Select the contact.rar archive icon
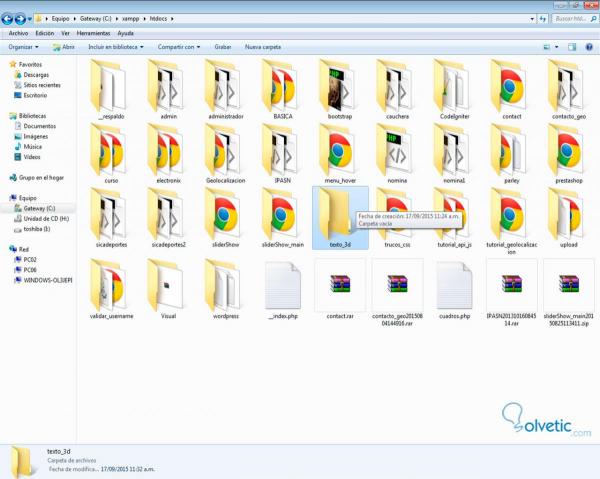The width and height of the screenshot is (600, 479). pyautogui.click(x=340, y=284)
